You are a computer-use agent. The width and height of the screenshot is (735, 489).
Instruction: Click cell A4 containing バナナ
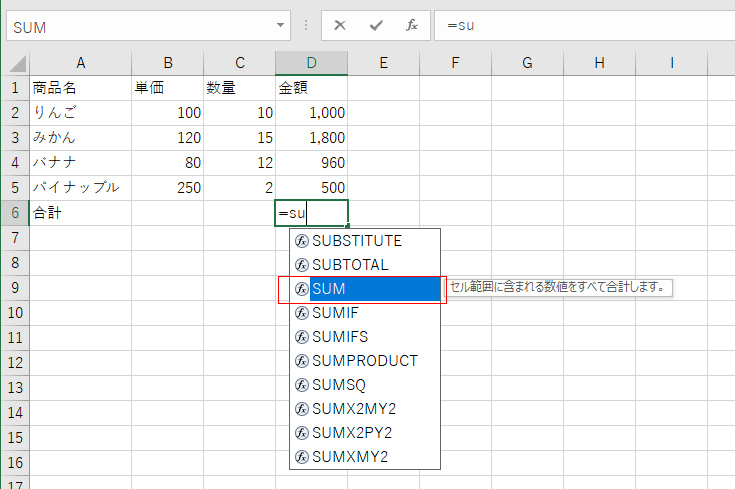(81, 163)
